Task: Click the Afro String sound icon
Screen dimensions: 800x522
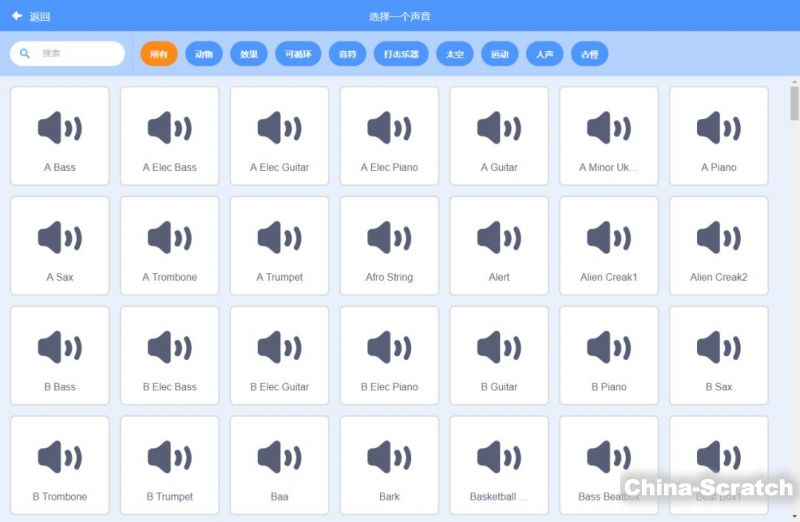Action: 389,238
